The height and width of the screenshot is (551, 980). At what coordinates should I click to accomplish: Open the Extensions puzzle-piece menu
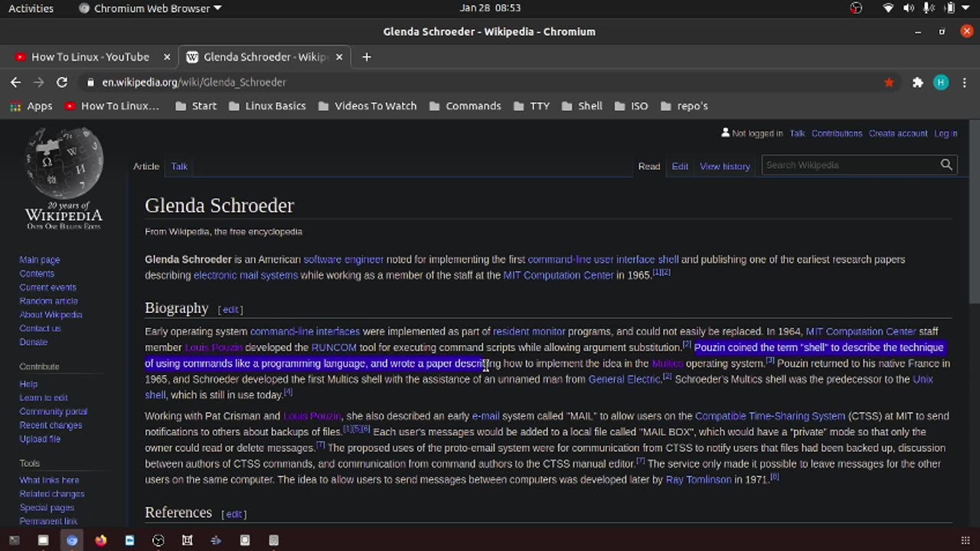(917, 83)
